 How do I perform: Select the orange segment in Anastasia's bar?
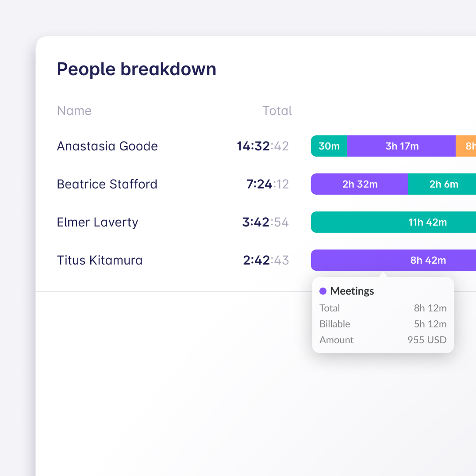point(466,146)
